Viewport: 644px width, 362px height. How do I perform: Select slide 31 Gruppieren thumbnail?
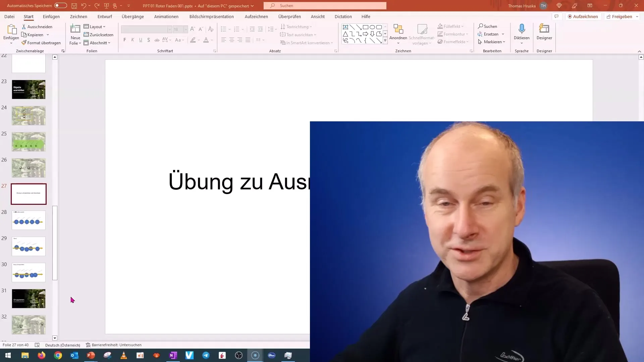(28, 298)
